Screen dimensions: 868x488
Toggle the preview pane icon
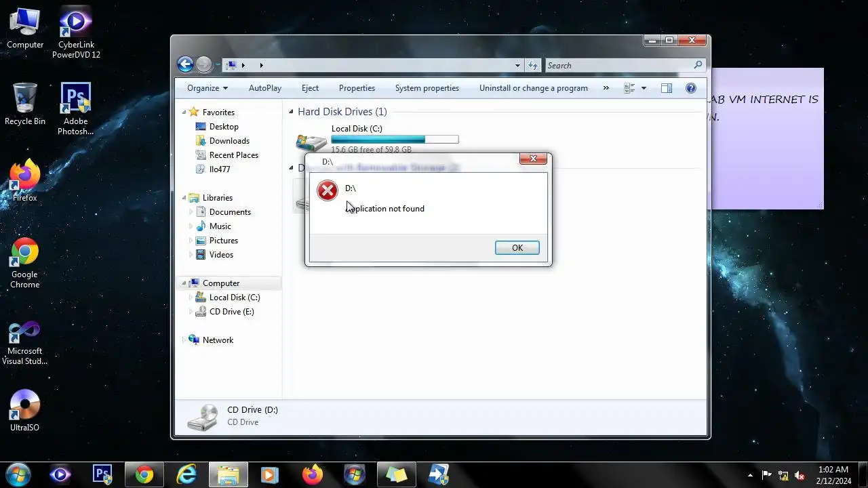coord(667,88)
